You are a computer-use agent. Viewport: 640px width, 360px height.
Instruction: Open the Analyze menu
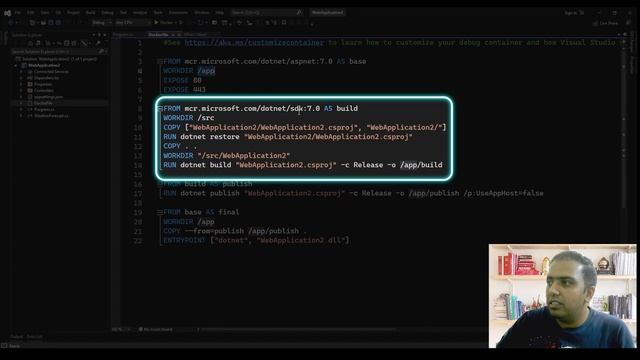coord(140,13)
